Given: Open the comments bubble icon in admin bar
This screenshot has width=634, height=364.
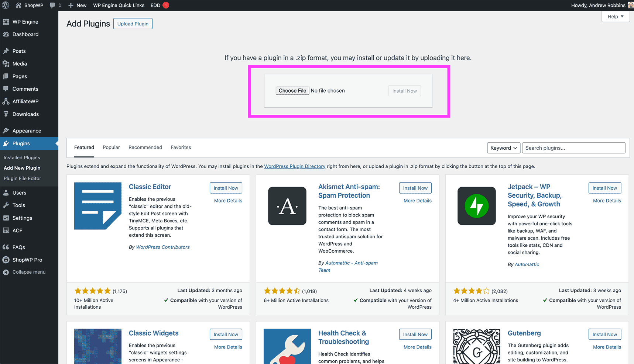Looking at the screenshot, I should tap(52, 5).
